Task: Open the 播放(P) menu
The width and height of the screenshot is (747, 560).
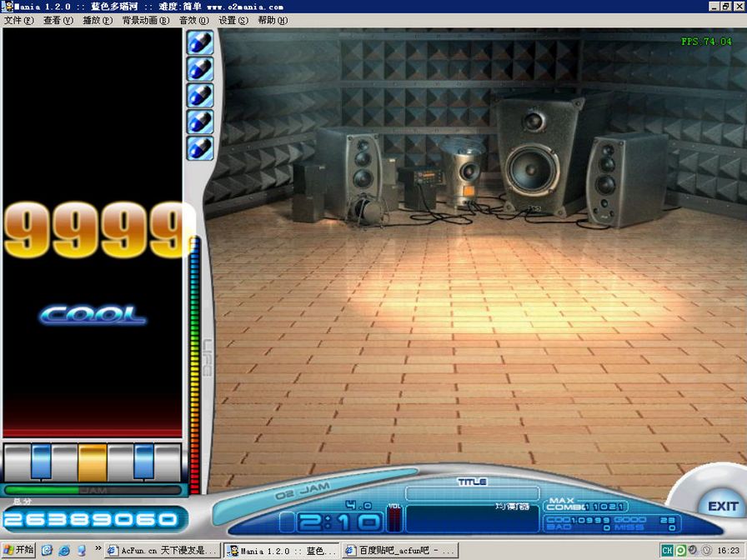Action: tap(98, 21)
